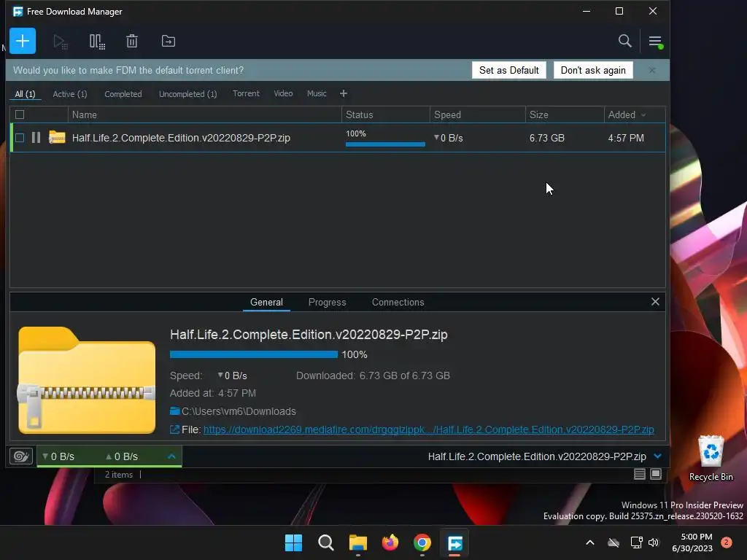747x560 pixels.
Task: Pause the Half.Life.2 download row
Action: click(x=36, y=138)
